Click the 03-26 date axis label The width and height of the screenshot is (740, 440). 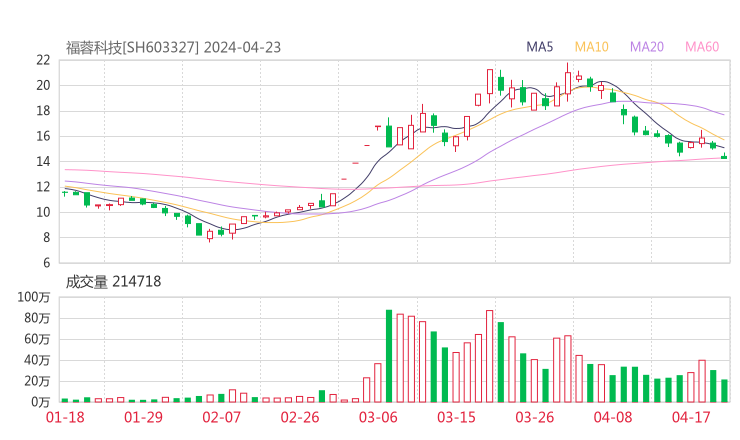[535, 417]
